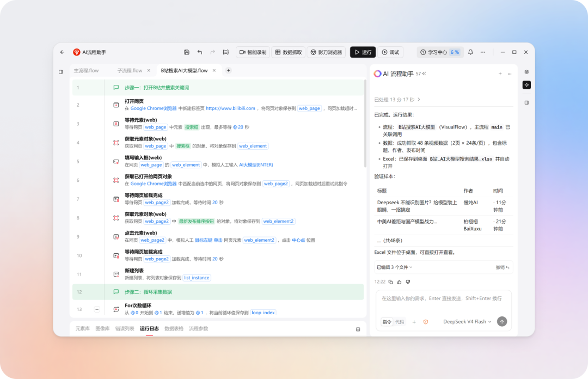Open 流程参数 bottom tab
The height and width of the screenshot is (379, 588).
(x=198, y=328)
